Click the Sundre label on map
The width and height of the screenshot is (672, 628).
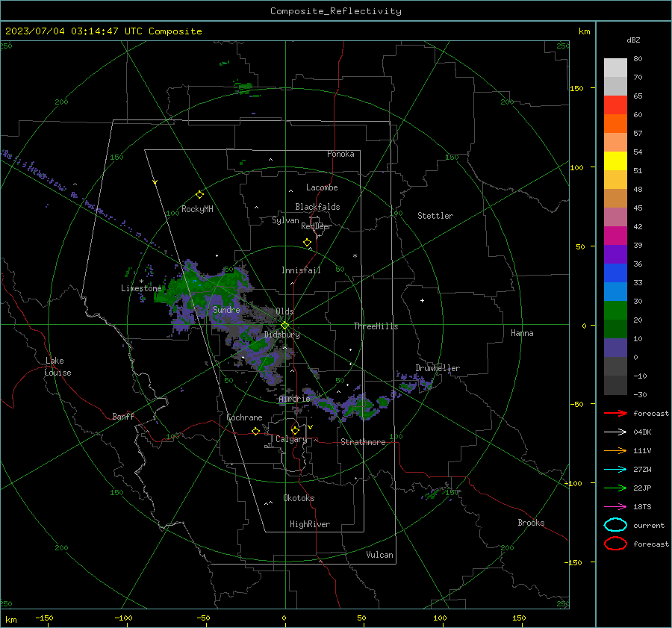226,309
